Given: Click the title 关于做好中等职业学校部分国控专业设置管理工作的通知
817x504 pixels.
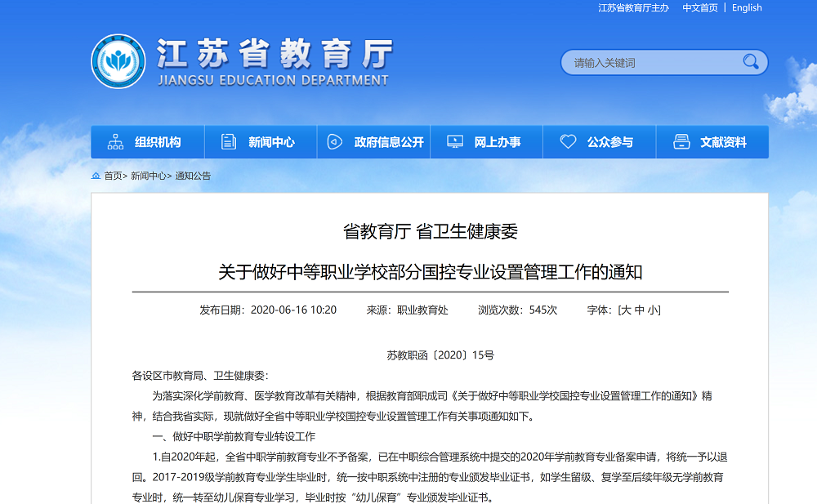Looking at the screenshot, I should click(431, 272).
